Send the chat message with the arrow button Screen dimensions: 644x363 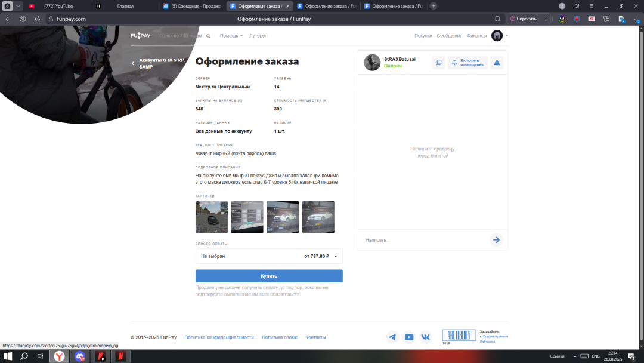point(496,240)
